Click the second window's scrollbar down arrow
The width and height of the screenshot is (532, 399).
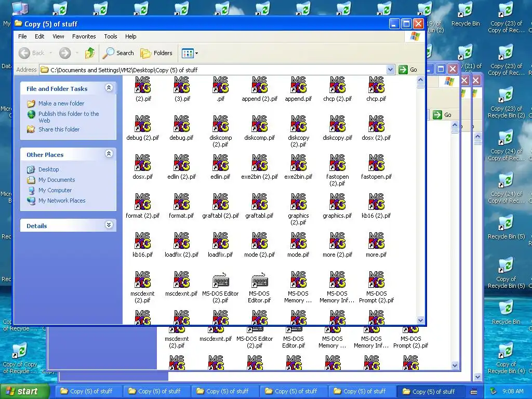[x=455, y=365]
